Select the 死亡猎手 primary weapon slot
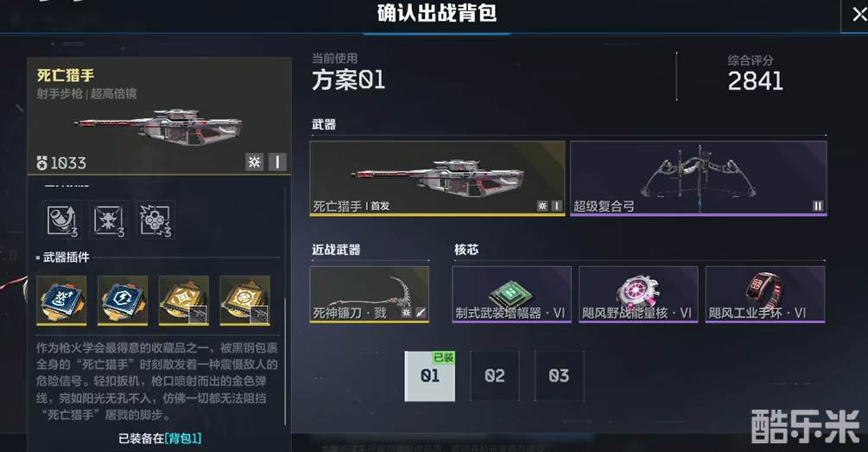 [x=437, y=178]
